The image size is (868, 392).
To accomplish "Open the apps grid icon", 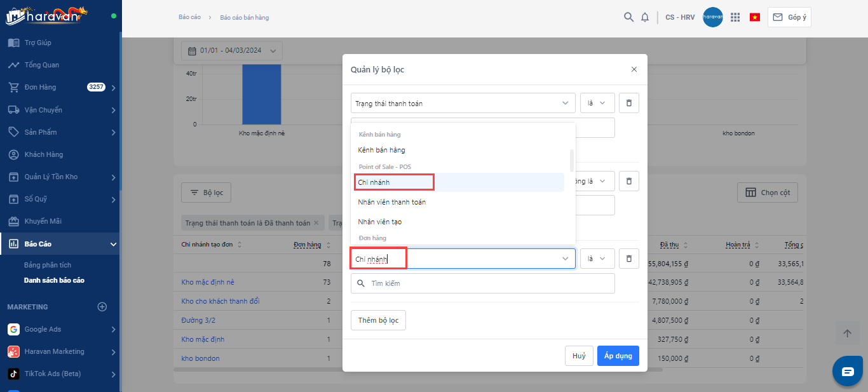I will [x=735, y=17].
